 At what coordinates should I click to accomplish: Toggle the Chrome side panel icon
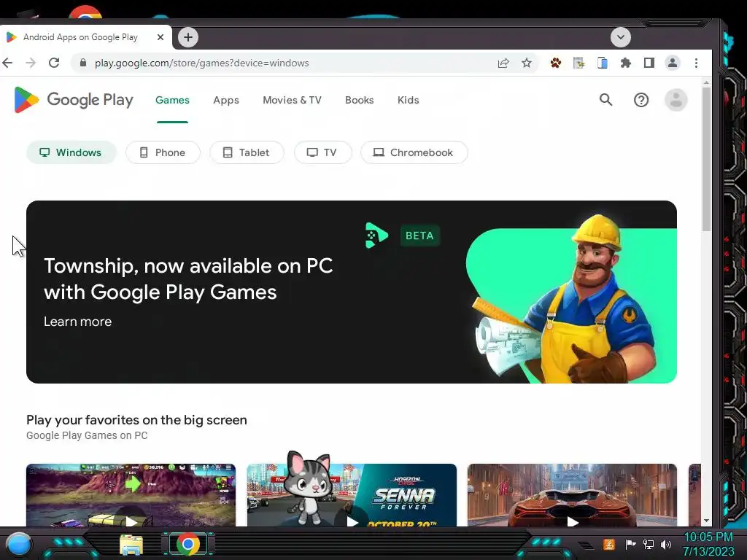click(649, 63)
